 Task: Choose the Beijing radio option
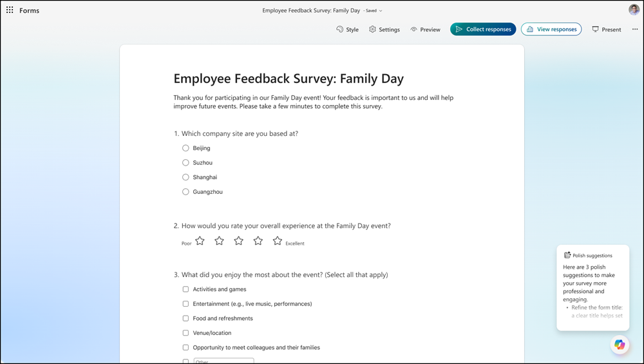(x=185, y=148)
